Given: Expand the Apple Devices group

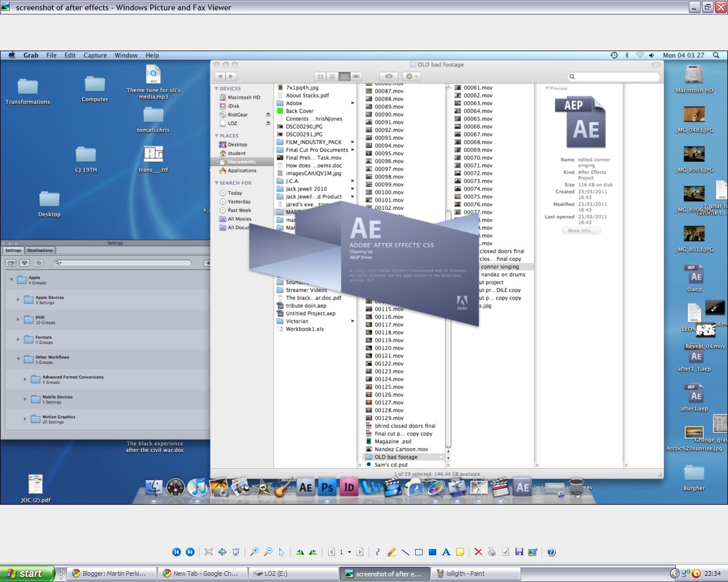Looking at the screenshot, I should 18,300.
